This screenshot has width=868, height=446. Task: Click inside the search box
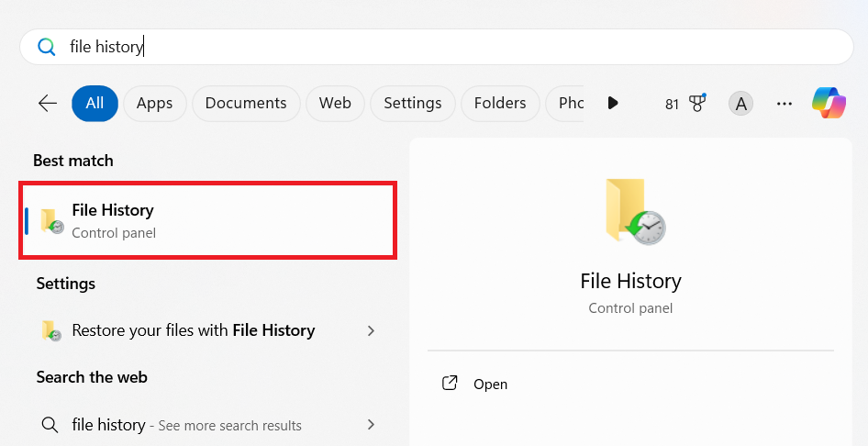(436, 47)
